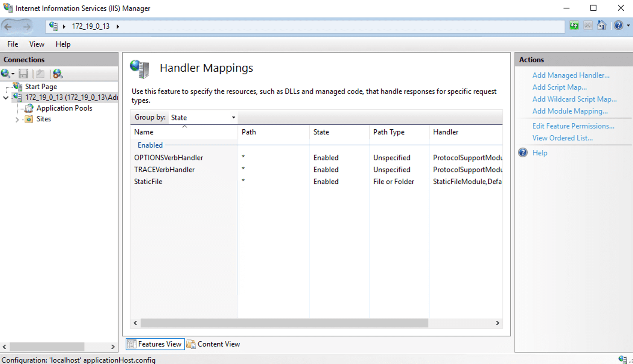Image resolution: width=633 pixels, height=364 pixels.
Task: Select Start Page in Connections tree
Action: click(41, 87)
